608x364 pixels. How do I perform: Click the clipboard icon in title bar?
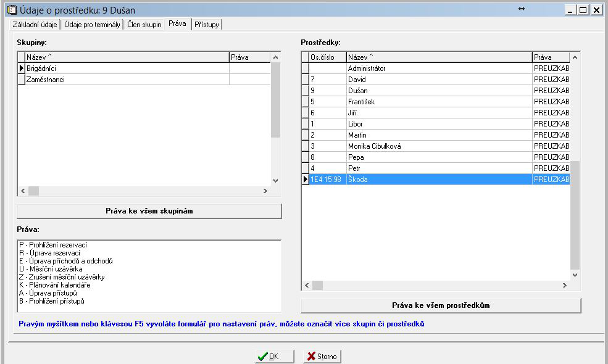coord(11,10)
